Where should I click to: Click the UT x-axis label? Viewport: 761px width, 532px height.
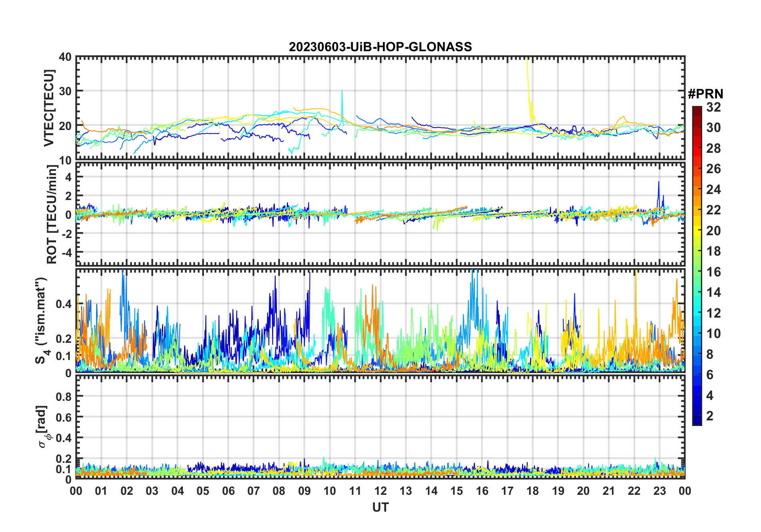[380, 507]
